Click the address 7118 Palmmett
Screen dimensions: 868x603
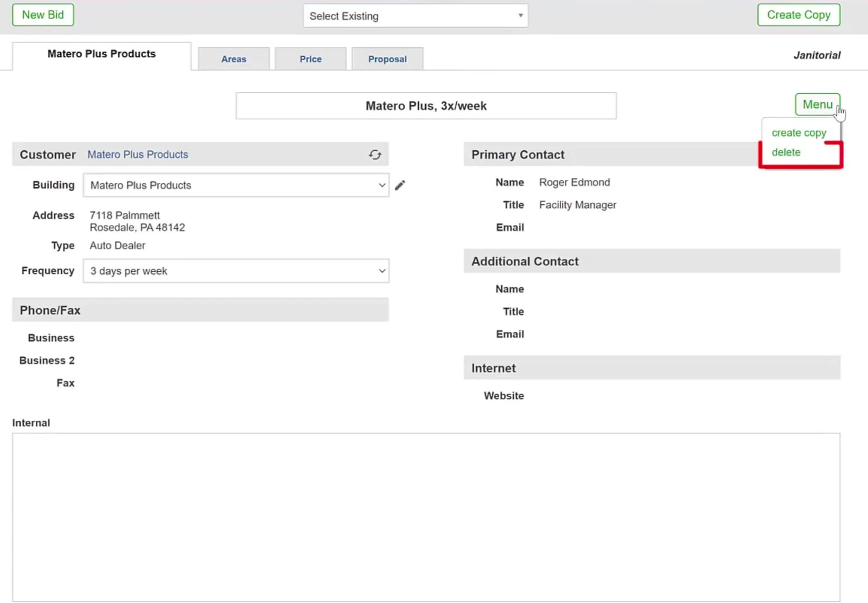[x=125, y=215]
